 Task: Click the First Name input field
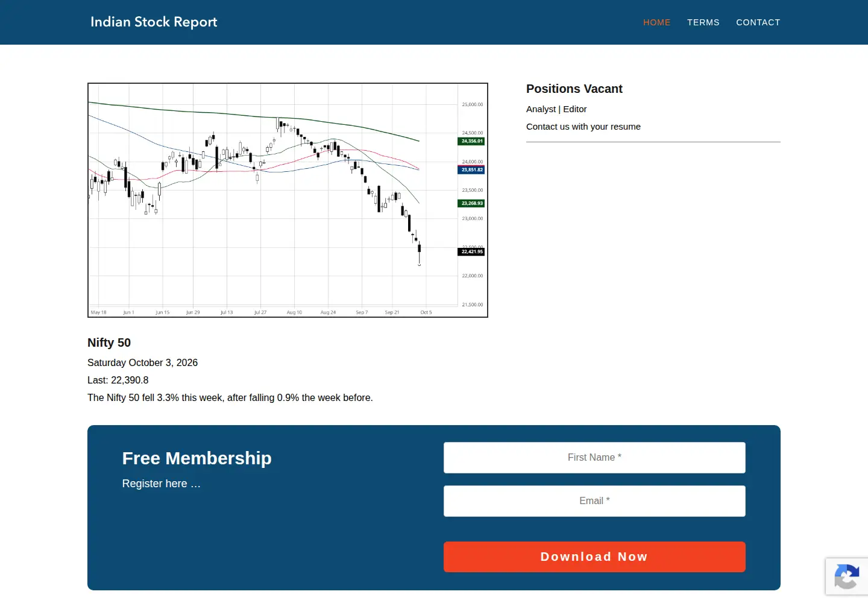594,458
